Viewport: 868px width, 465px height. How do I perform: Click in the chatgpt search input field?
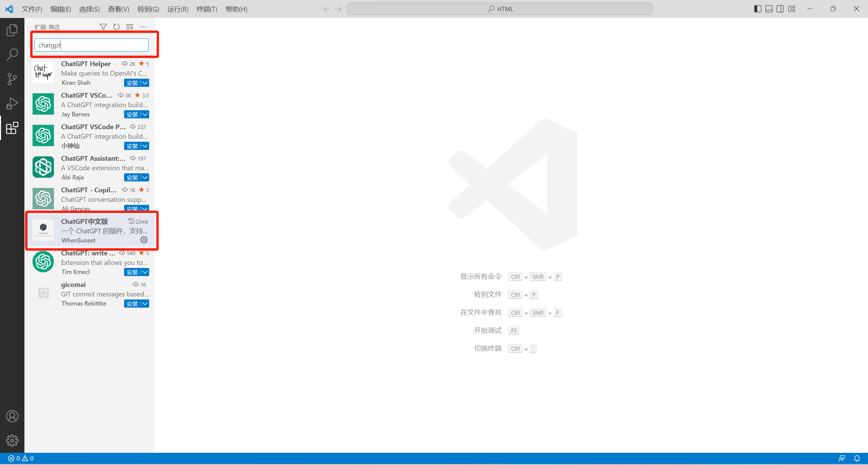(93, 45)
